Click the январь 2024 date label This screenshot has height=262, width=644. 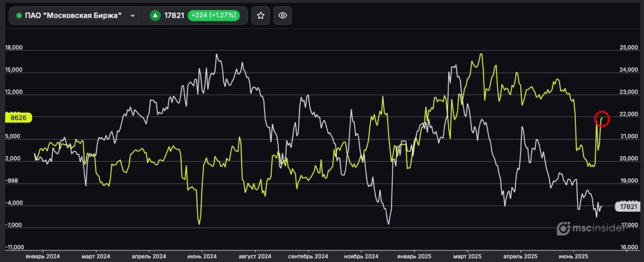coord(43,256)
